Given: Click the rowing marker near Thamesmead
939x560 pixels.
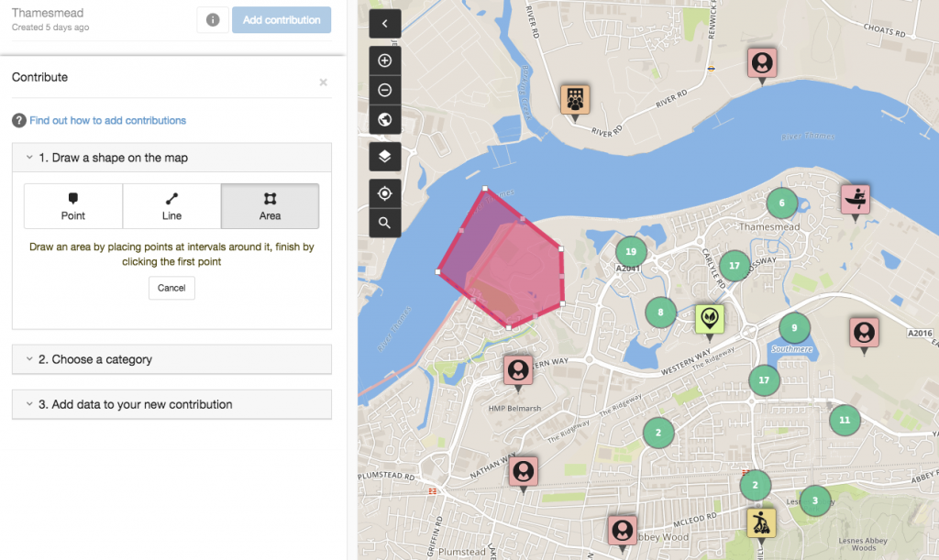Looking at the screenshot, I should point(854,198).
